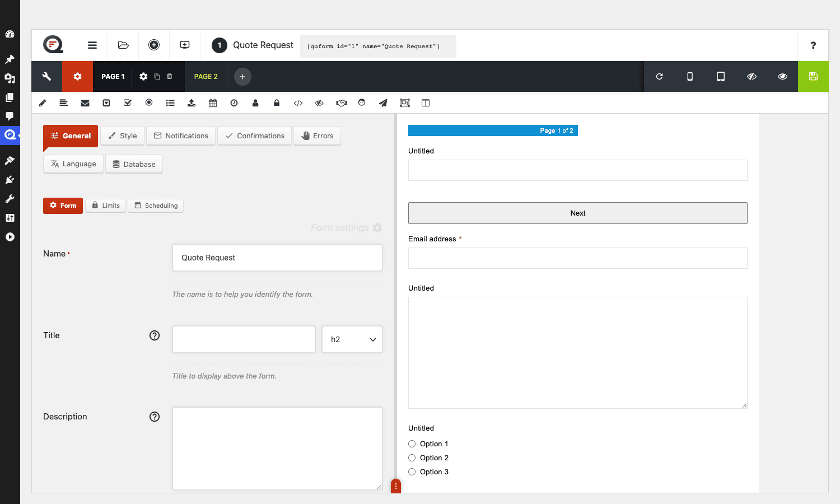Click the Next button in preview
Screen dimensions: 840x504
(x=578, y=213)
